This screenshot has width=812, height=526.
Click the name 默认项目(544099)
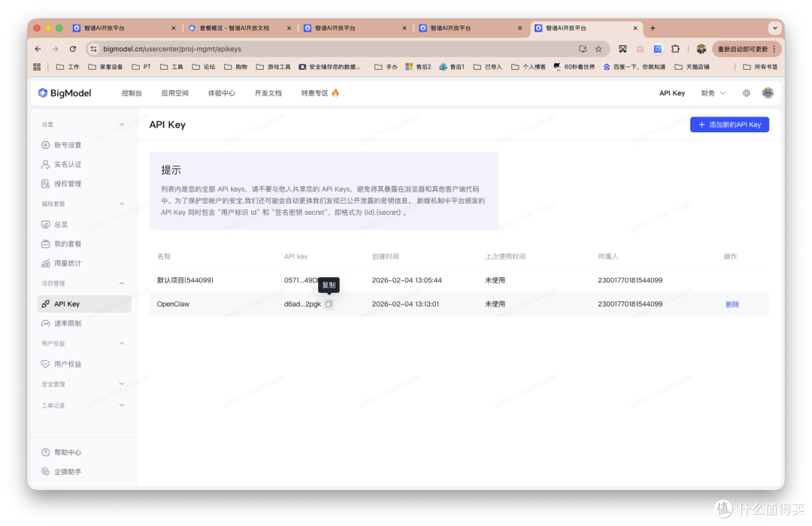tap(185, 280)
